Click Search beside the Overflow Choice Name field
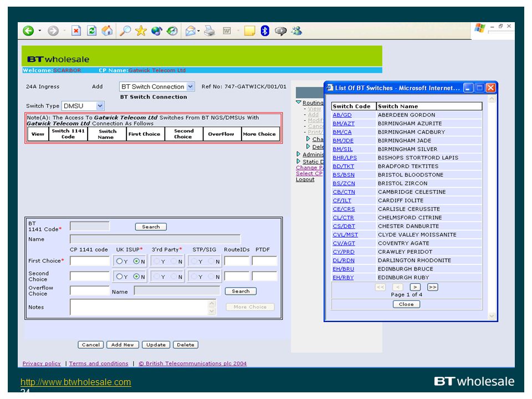 [x=241, y=291]
